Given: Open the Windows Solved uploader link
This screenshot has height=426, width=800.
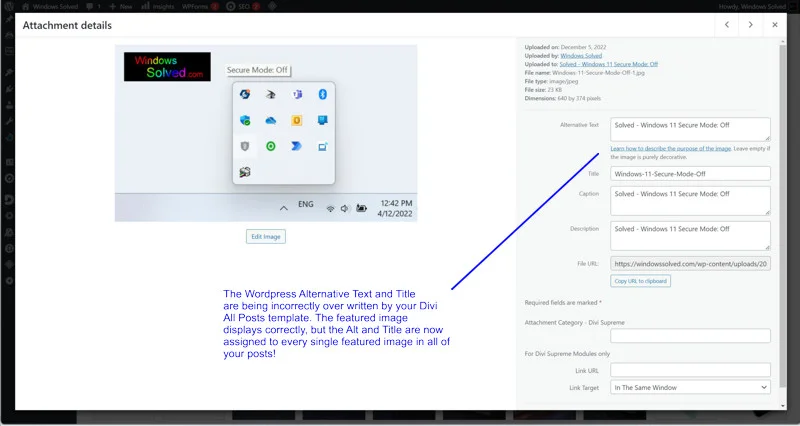Looking at the screenshot, I should pyautogui.click(x=581, y=56).
